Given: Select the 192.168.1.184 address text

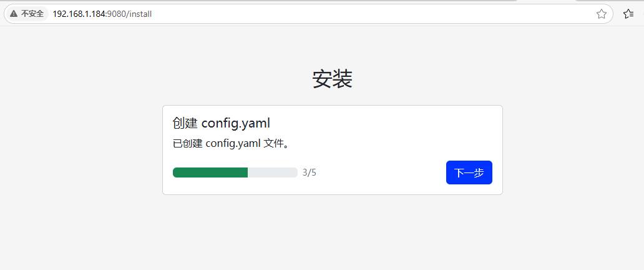Looking at the screenshot, I should [x=79, y=14].
